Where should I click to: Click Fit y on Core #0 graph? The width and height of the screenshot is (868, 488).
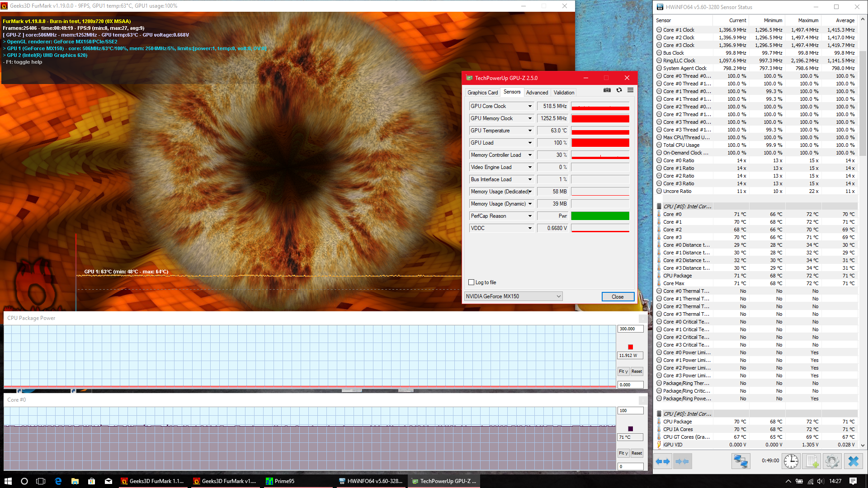click(623, 453)
